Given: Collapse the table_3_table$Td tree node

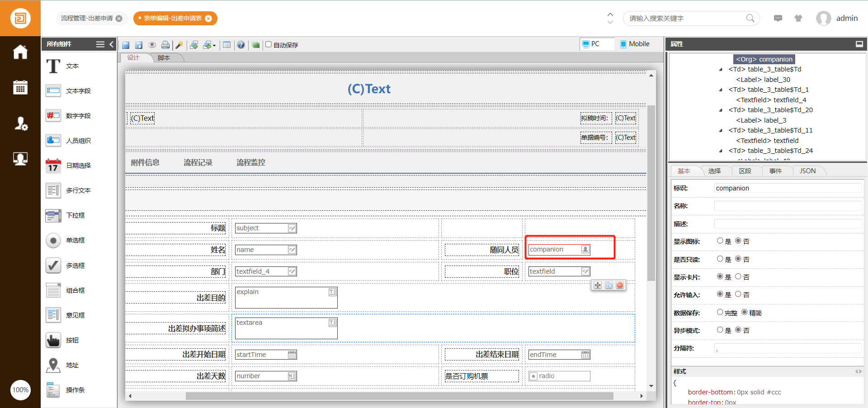Looking at the screenshot, I should click(721, 70).
